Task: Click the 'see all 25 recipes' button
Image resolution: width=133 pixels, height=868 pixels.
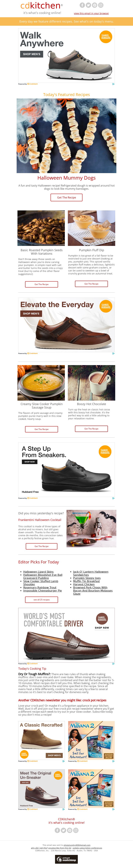Action: (x=42, y=599)
